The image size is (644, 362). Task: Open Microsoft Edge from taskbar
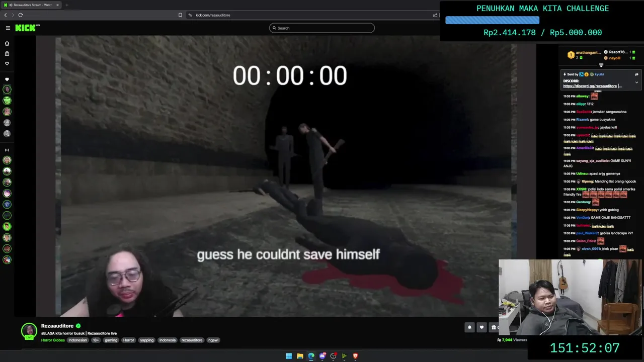point(311,356)
